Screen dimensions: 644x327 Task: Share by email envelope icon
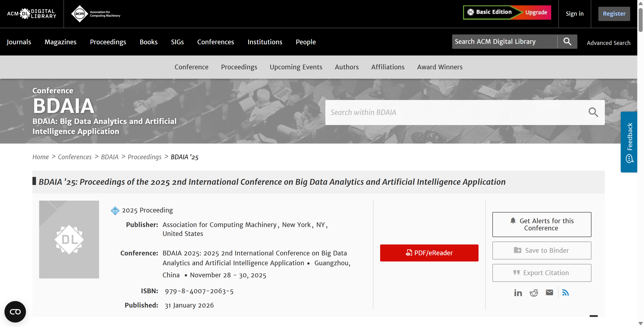click(x=549, y=293)
